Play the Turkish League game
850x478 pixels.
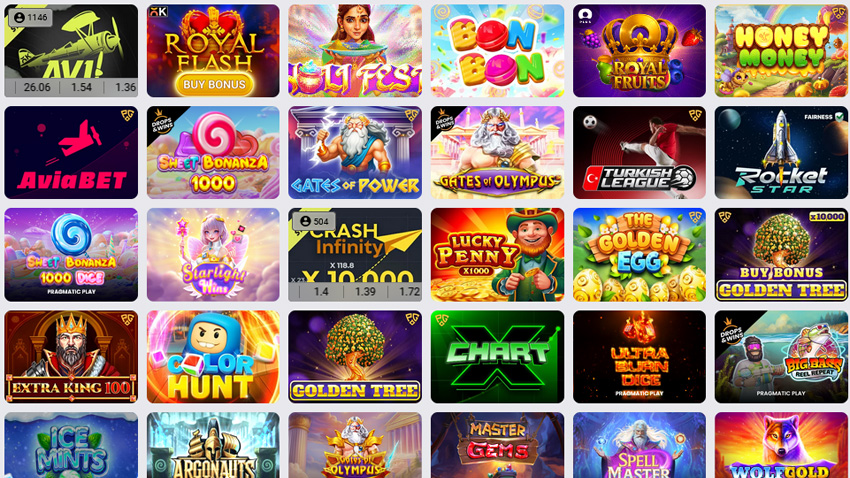coord(639,152)
